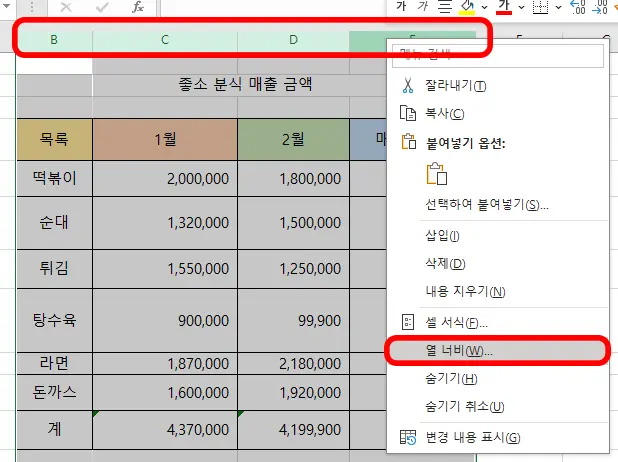Click the 탕수육 row label

point(54,320)
